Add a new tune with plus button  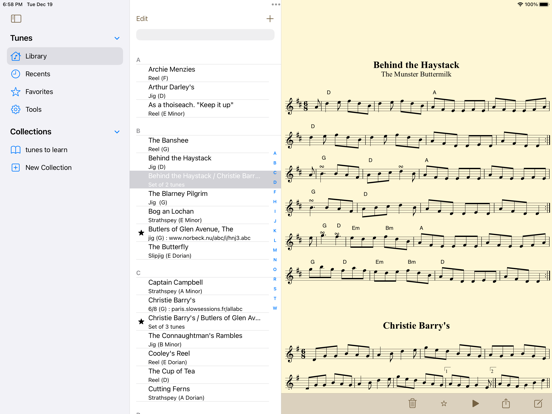270,19
